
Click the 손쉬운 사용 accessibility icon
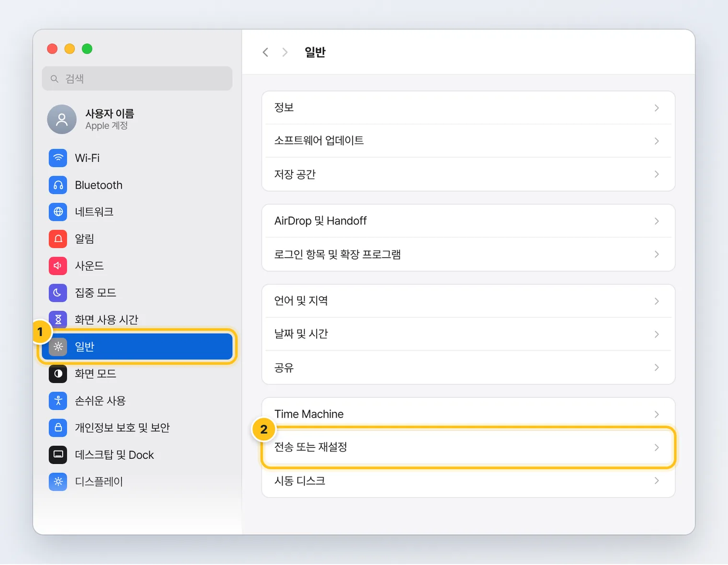coord(58,400)
